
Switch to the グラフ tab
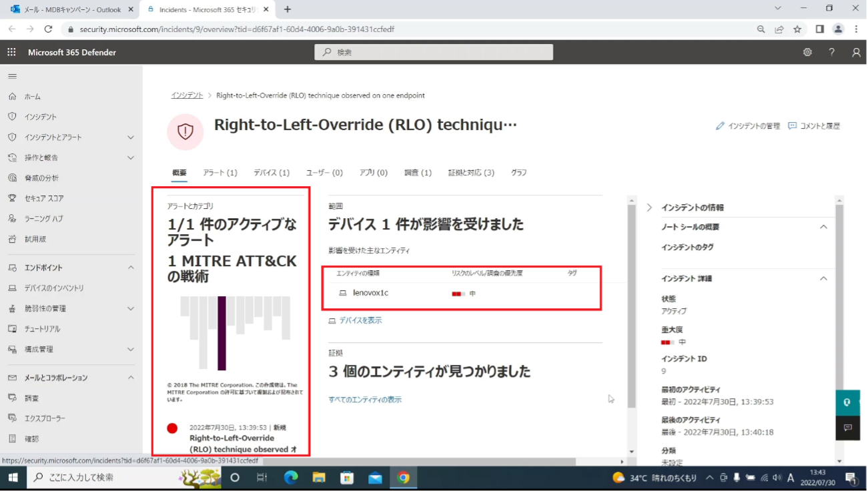click(519, 173)
